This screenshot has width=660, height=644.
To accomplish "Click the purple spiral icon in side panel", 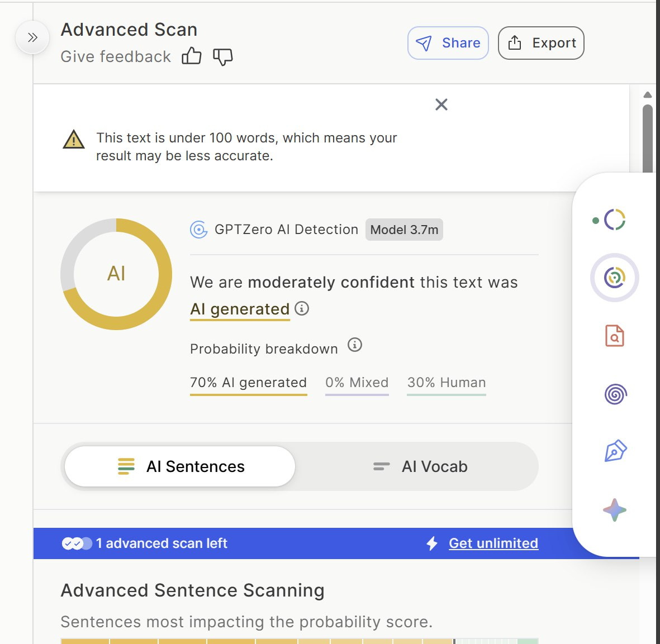I will point(615,394).
